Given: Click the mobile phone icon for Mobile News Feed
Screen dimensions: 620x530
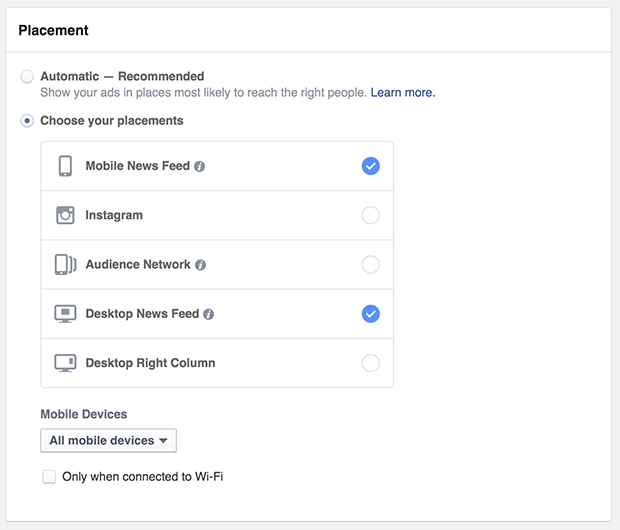Looking at the screenshot, I should [x=65, y=166].
